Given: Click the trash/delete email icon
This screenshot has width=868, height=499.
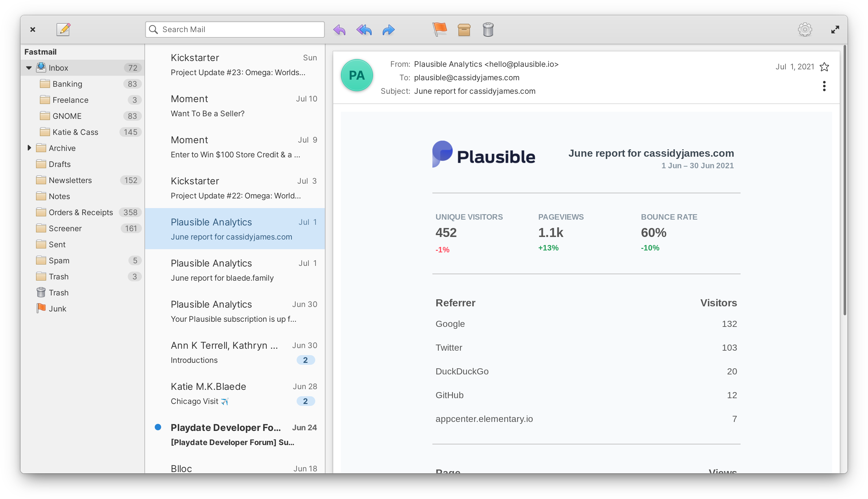Looking at the screenshot, I should (489, 29).
